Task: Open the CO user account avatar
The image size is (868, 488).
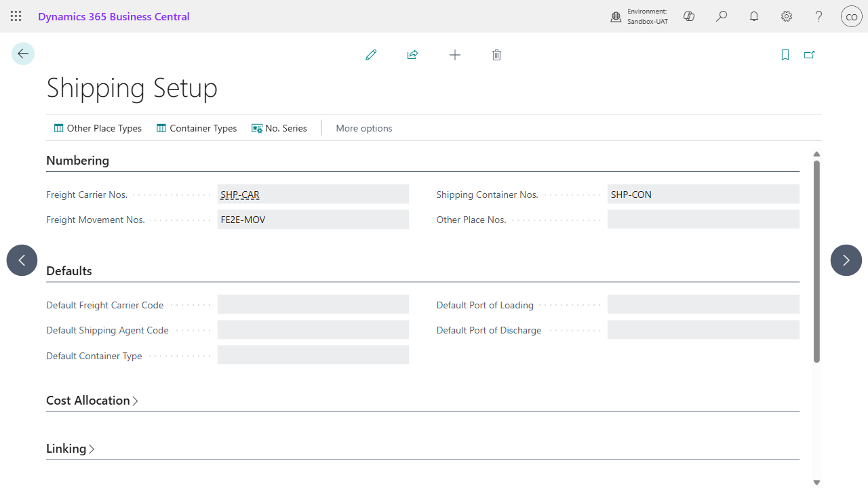Action: (x=852, y=16)
